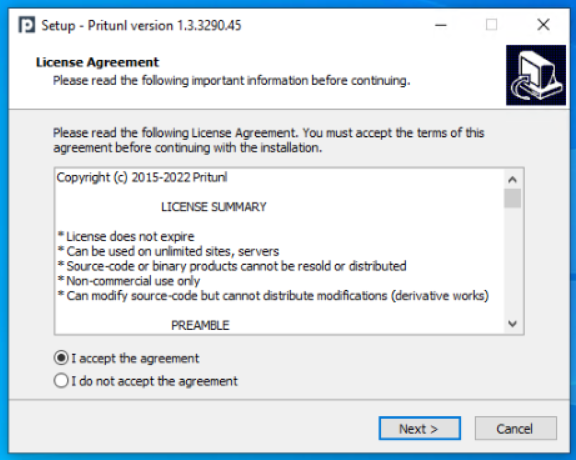Click the license text scrollbar thumb
Screen dimensions: 576x460
pyautogui.click(x=512, y=198)
